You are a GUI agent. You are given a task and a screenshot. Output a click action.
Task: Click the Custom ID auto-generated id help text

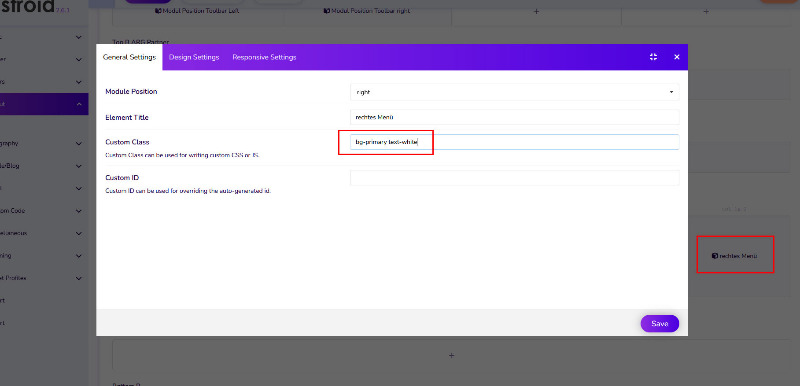coord(188,191)
